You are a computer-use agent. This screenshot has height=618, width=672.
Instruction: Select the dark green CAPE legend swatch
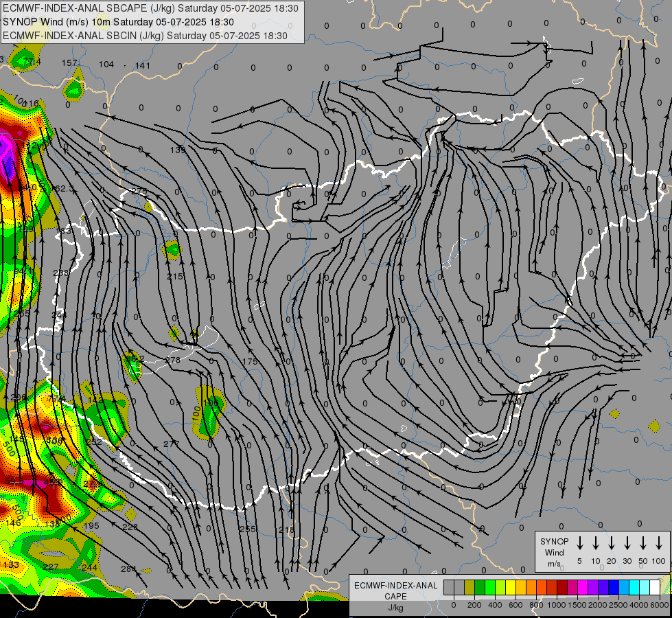480,588
